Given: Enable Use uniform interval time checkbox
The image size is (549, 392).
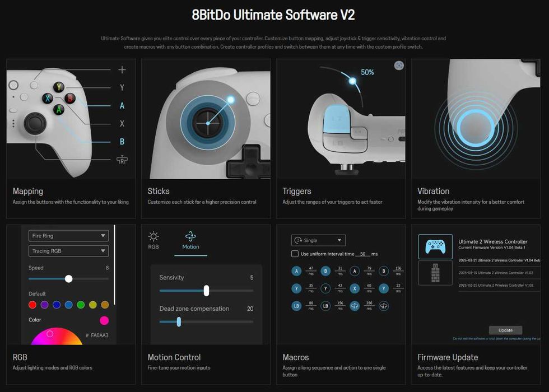Looking at the screenshot, I should click(x=295, y=254).
